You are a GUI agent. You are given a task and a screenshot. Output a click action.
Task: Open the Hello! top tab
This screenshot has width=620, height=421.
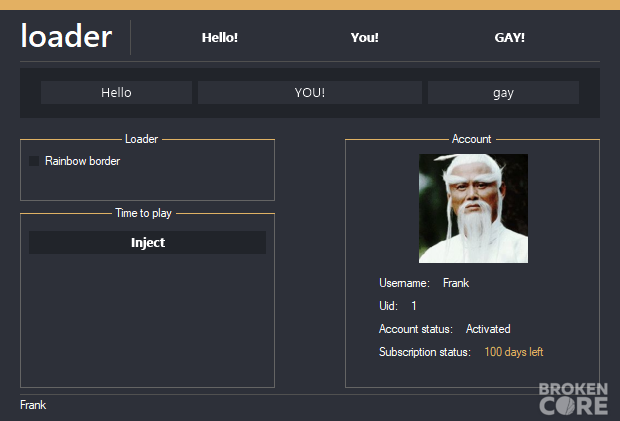click(x=220, y=38)
